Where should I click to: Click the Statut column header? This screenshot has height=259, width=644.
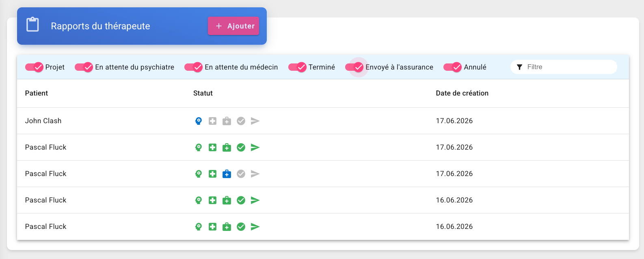click(x=203, y=93)
